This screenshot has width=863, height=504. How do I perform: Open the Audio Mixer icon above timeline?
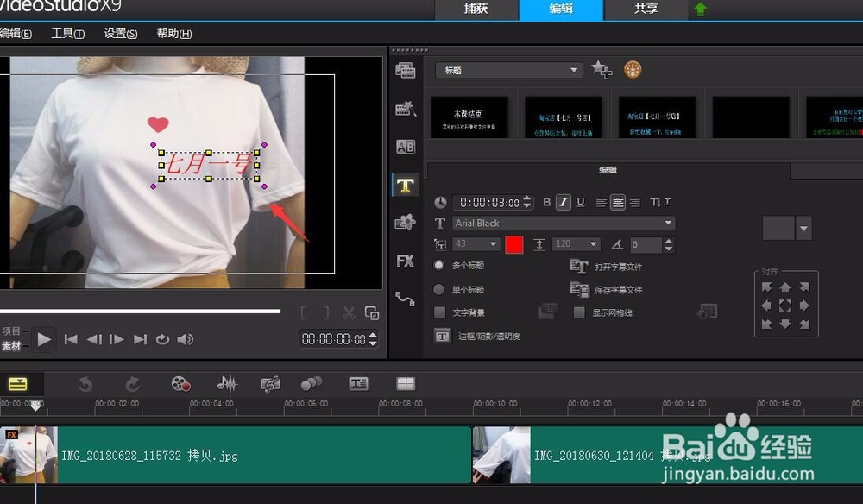coord(227,383)
